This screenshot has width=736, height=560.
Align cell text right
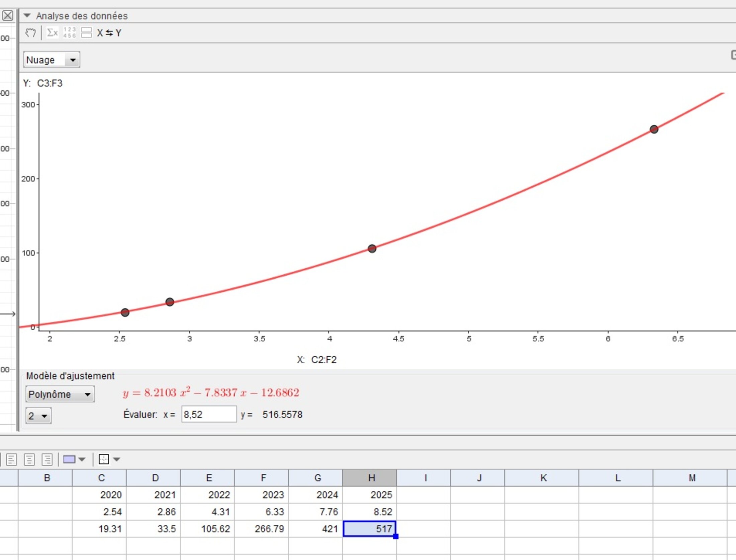[x=47, y=459]
